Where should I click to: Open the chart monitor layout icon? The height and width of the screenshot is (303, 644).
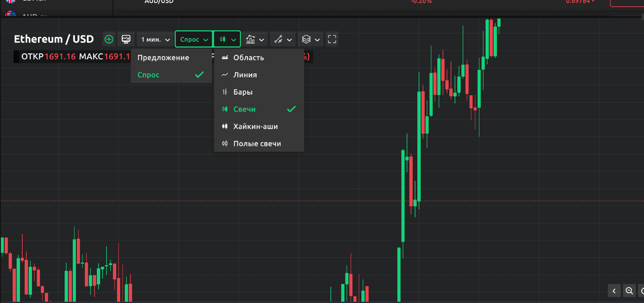click(x=126, y=39)
